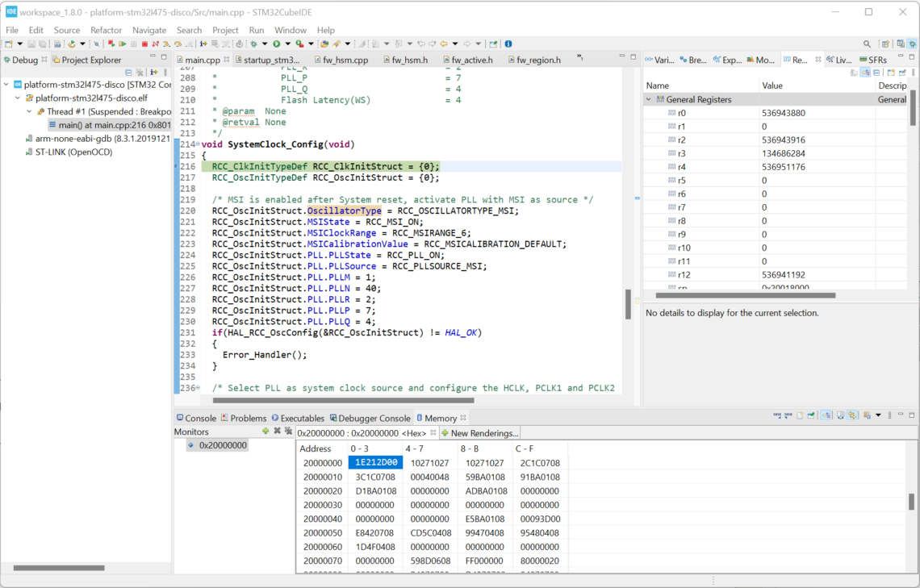Open the Registers view toolbar layout icon
Viewport: 920px width, 588px height.
pos(876,73)
